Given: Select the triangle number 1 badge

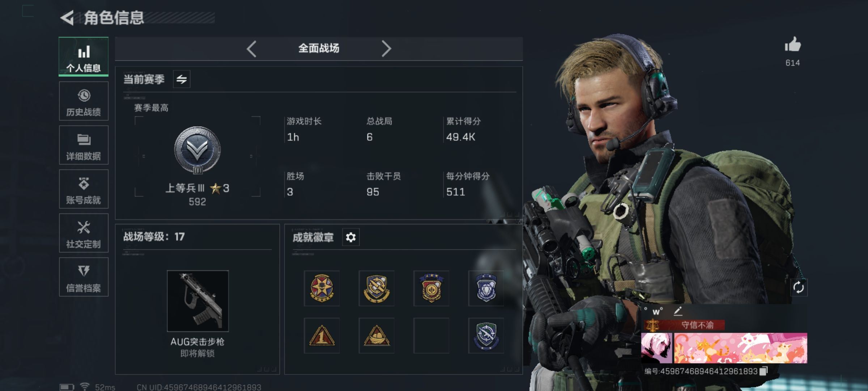Looking at the screenshot, I should (x=322, y=336).
